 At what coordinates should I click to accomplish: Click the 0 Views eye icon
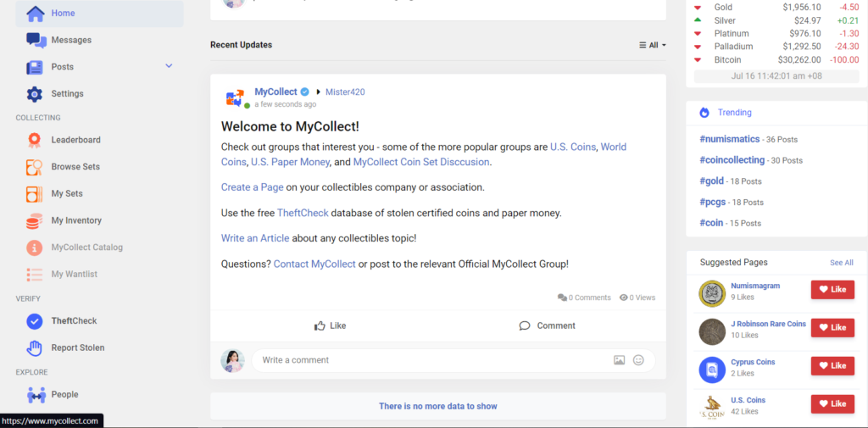pyautogui.click(x=623, y=297)
